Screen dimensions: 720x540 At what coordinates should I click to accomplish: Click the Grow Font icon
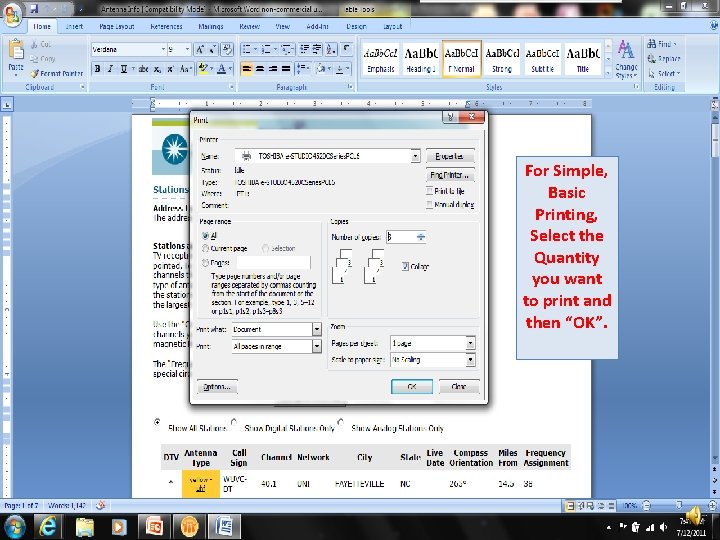200,50
